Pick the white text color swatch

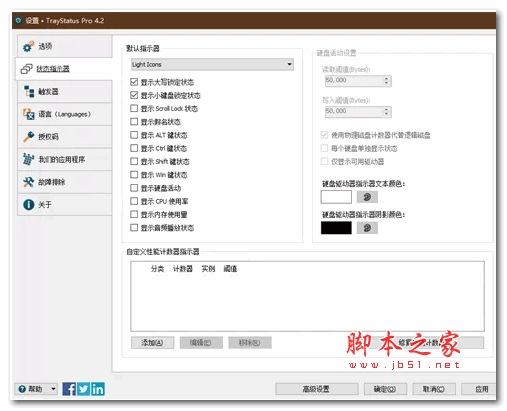pyautogui.click(x=336, y=197)
